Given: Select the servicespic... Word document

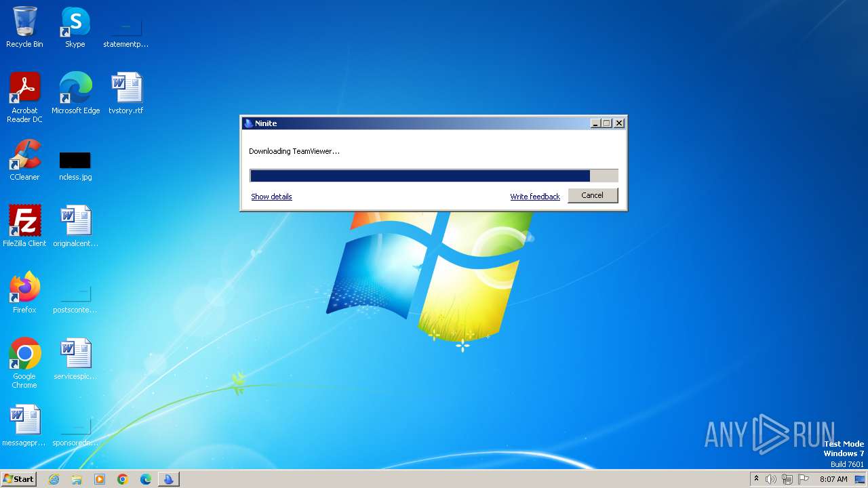Looking at the screenshot, I should pyautogui.click(x=75, y=359).
